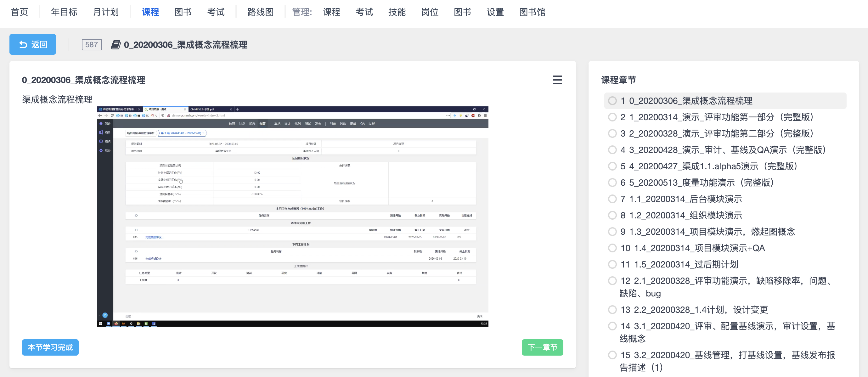The height and width of the screenshot is (377, 868).
Task: Open the hamburger menu icon in course panel
Action: tap(557, 80)
